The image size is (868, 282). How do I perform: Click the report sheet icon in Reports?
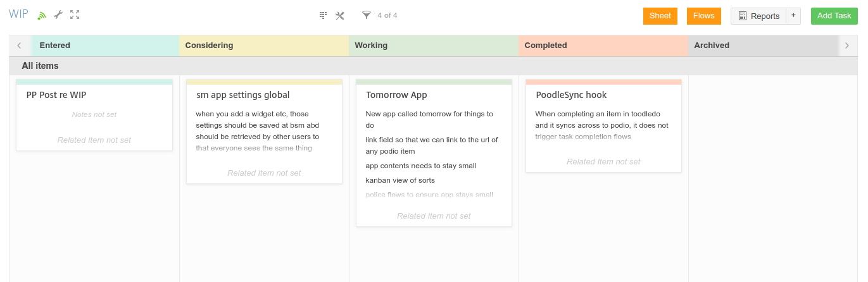(x=743, y=16)
